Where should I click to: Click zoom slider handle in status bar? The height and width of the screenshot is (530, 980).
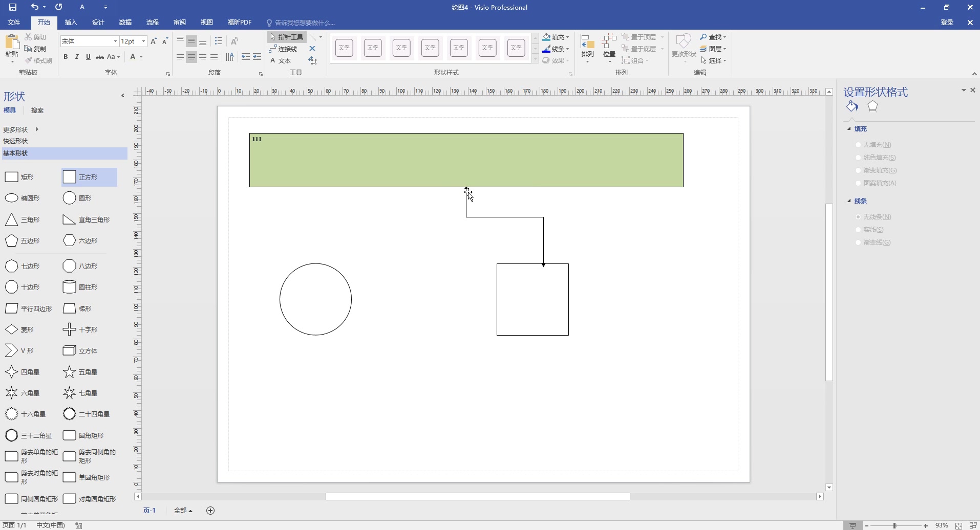tap(894, 525)
